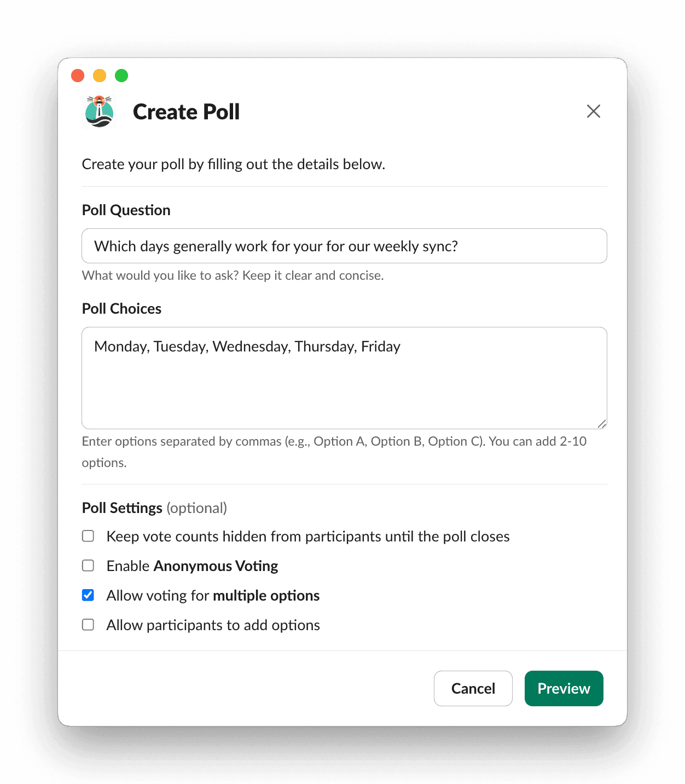Enable Anonymous Voting
The height and width of the screenshot is (784, 685).
[88, 565]
